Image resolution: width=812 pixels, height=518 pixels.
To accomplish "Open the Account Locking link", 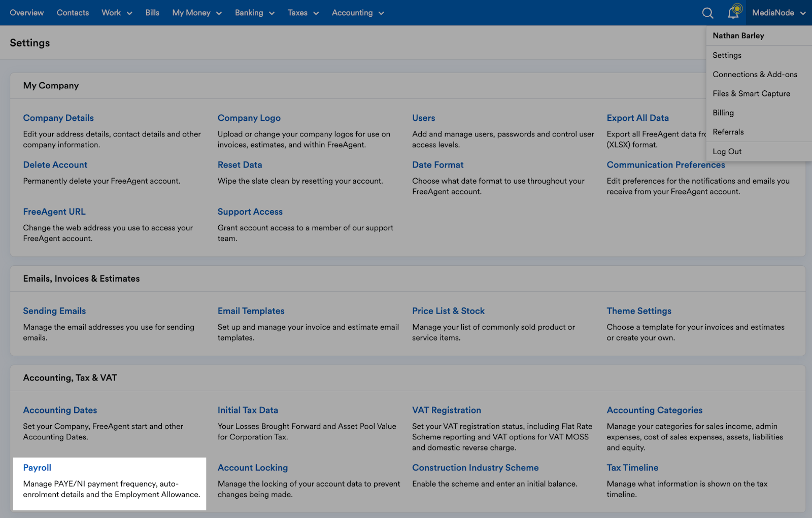I will pos(252,468).
